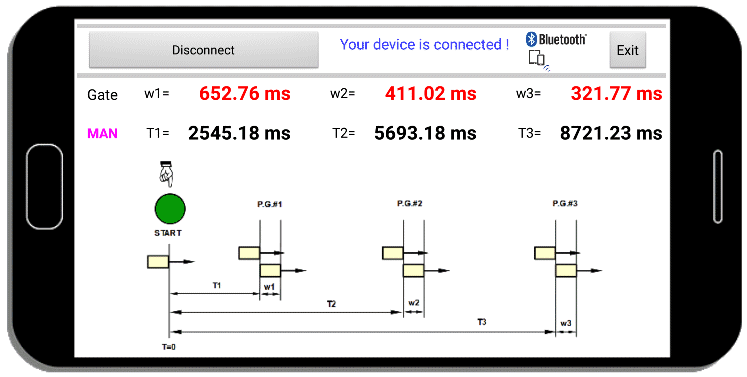
Task: Click the Gate label
Action: pyautogui.click(x=102, y=95)
